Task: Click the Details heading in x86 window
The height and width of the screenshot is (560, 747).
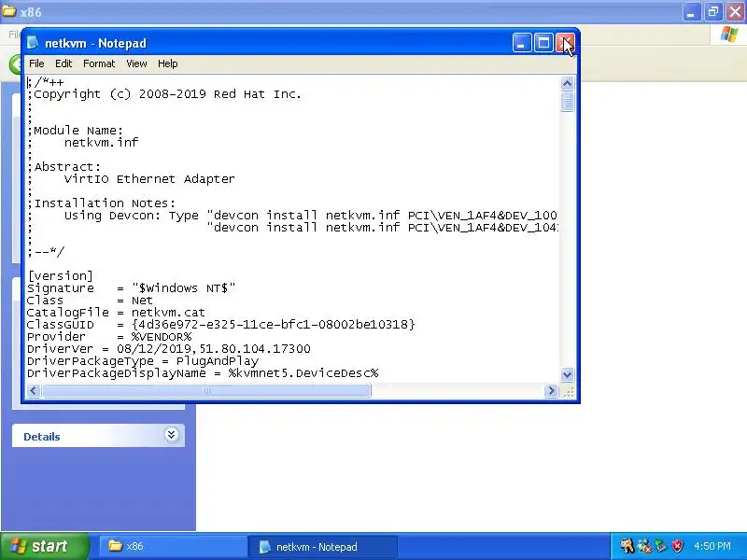Action: click(x=41, y=437)
